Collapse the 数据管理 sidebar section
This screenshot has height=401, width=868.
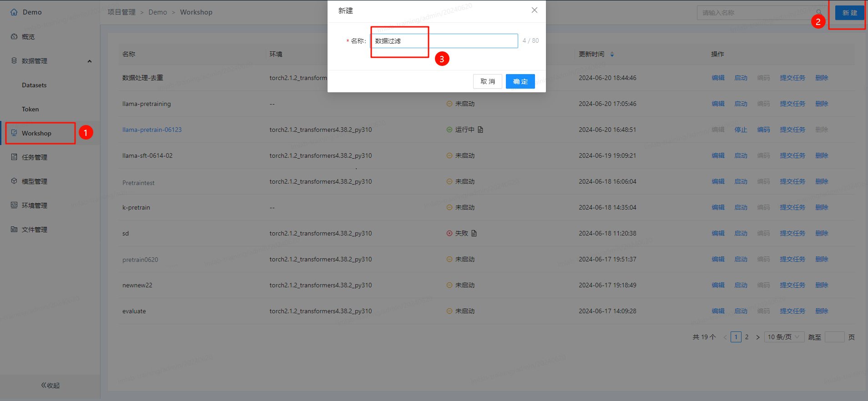[90, 61]
